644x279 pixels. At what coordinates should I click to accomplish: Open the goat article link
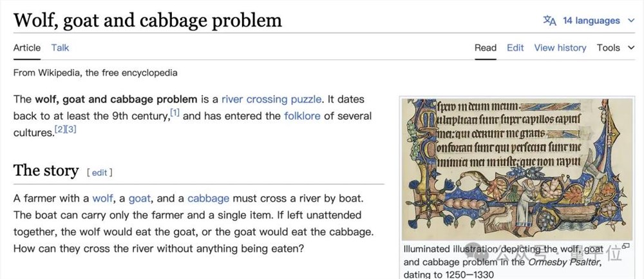pos(140,198)
